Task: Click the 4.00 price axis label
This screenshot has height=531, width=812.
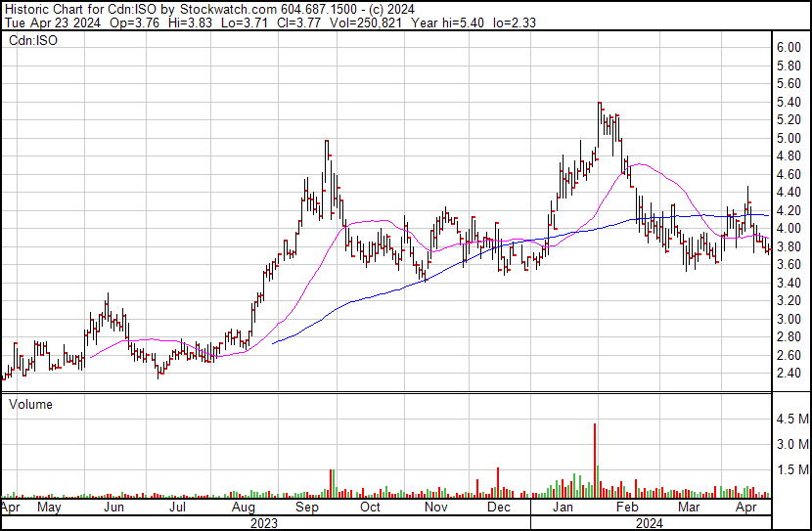Action: 789,229
